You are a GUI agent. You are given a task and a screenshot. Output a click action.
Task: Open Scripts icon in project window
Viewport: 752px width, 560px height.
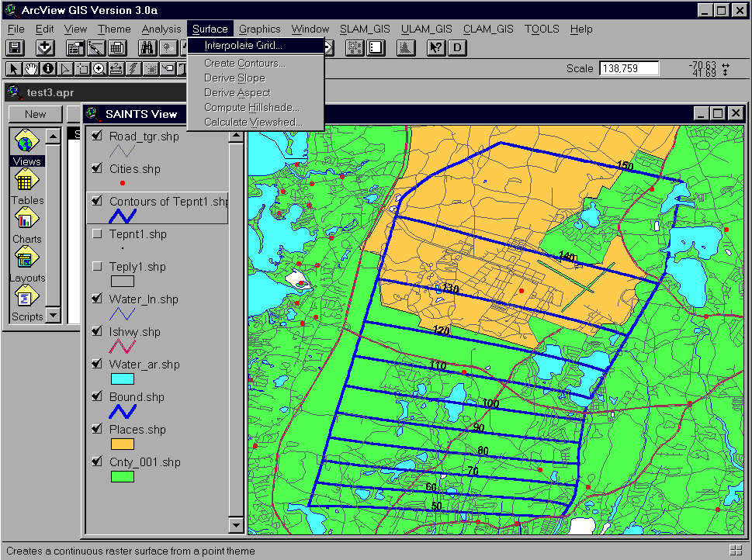pos(26,297)
